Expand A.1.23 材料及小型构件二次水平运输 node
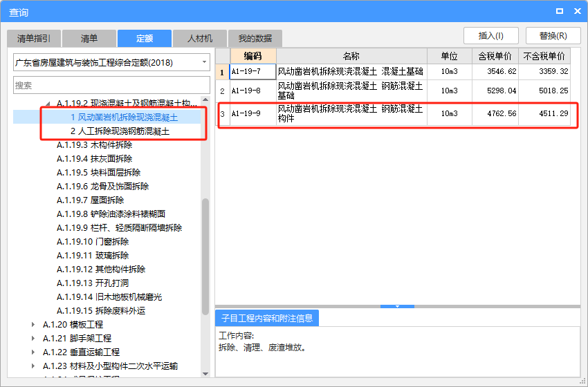588x387 pixels. [x=33, y=366]
